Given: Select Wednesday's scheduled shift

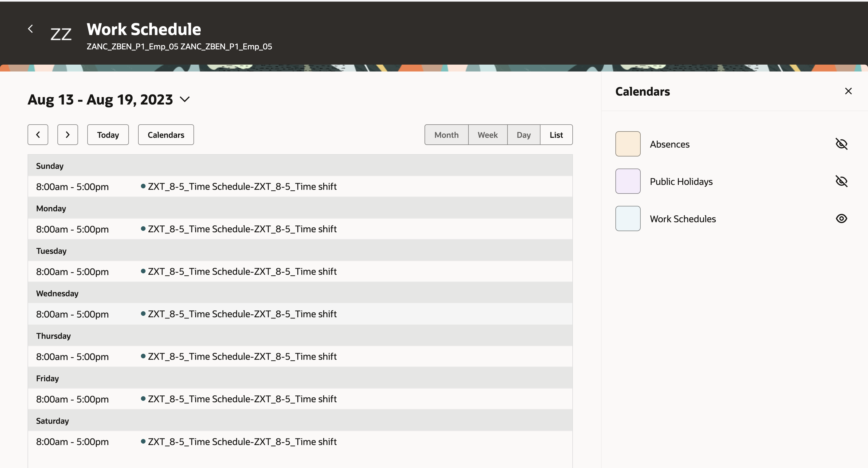Looking at the screenshot, I should 242,314.
